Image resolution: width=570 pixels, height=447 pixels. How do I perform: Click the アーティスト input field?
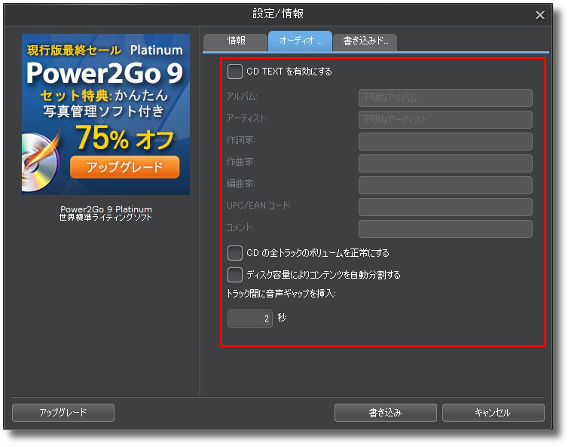(445, 120)
